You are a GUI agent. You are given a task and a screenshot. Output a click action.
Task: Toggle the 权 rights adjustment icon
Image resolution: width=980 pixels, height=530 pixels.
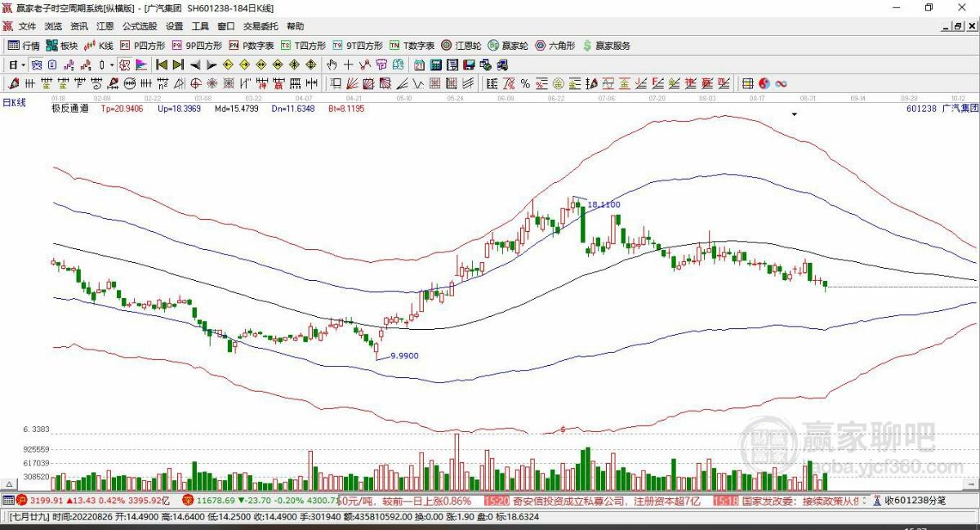pyautogui.click(x=125, y=64)
